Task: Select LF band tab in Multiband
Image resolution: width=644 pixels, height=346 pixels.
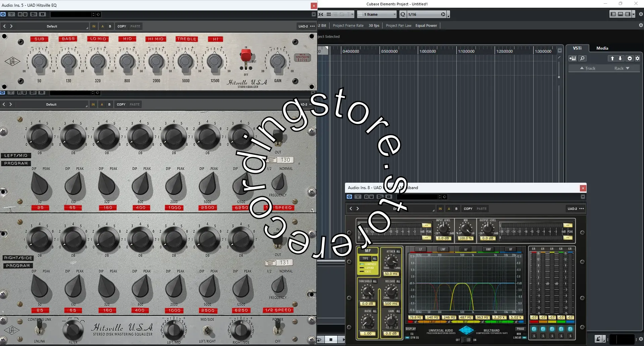Action: pyautogui.click(x=420, y=249)
